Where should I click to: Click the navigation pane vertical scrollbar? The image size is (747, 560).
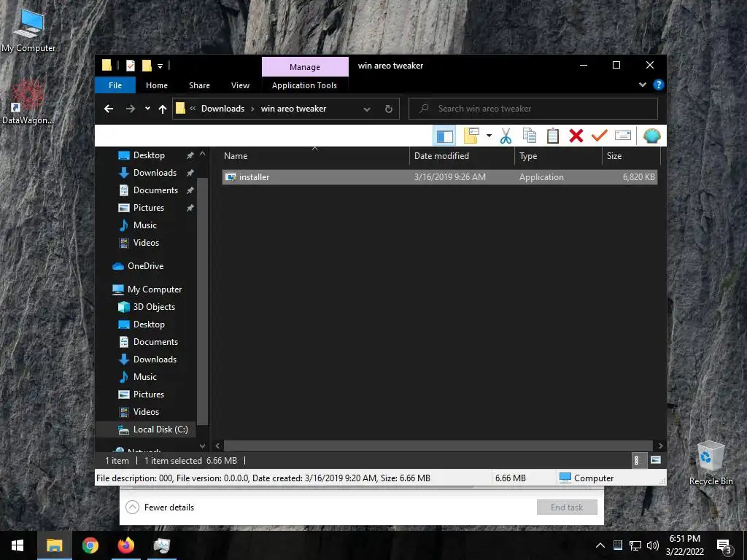click(x=203, y=300)
